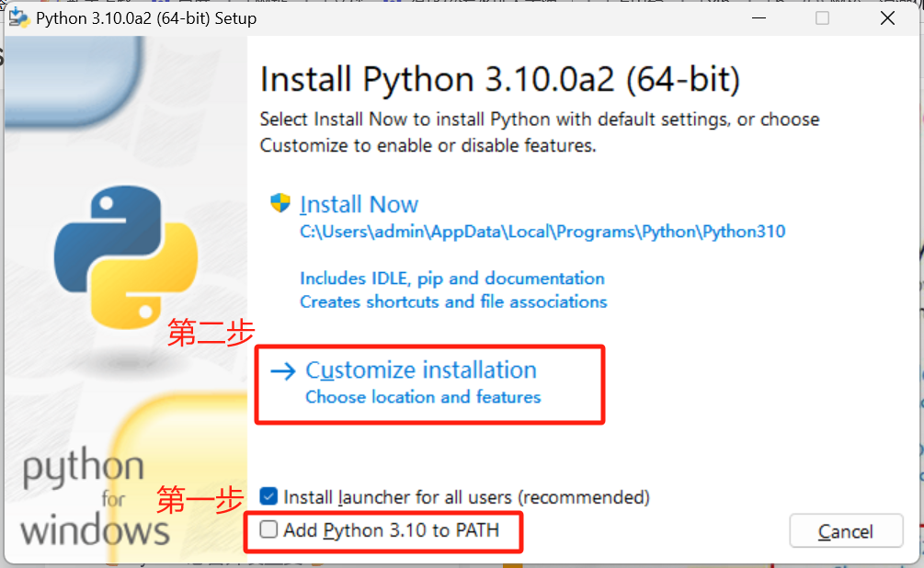Click Choose location and features text

[422, 397]
